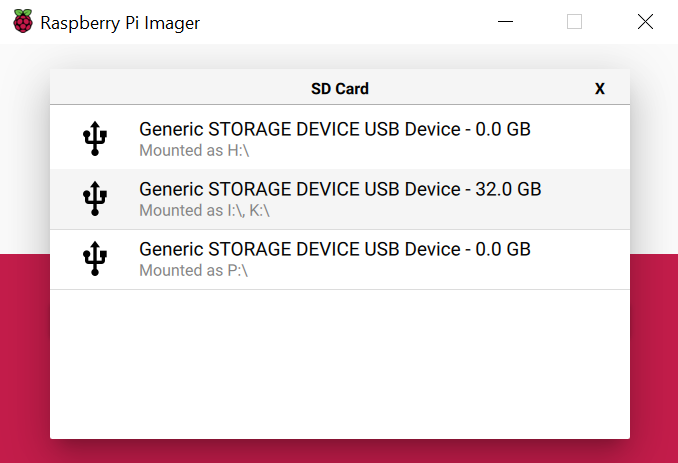
Task: Click the Raspberry Pi Imager title text
Action: 120,23
